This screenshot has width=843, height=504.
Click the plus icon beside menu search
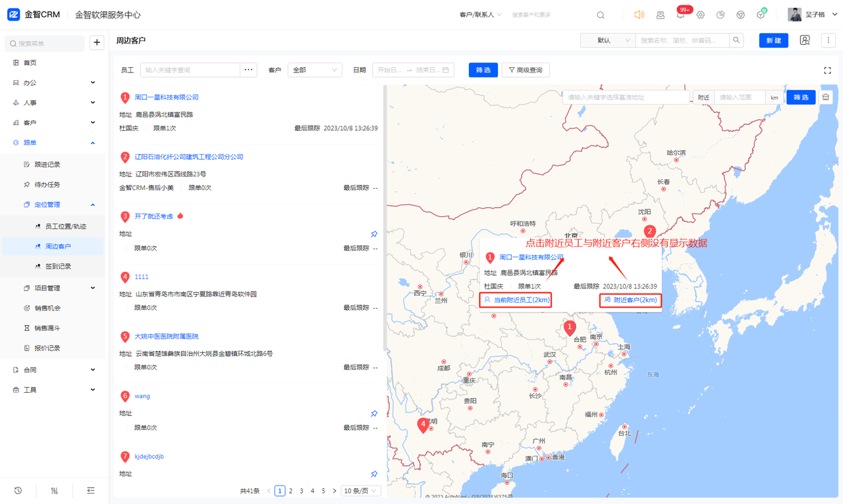[97, 43]
